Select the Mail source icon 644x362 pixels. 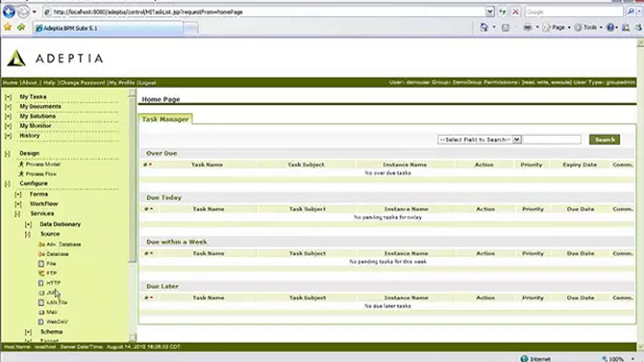[41, 312]
